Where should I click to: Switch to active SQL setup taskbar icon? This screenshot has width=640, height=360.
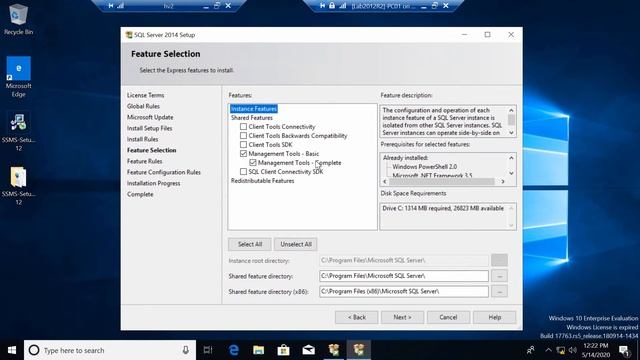359,350
